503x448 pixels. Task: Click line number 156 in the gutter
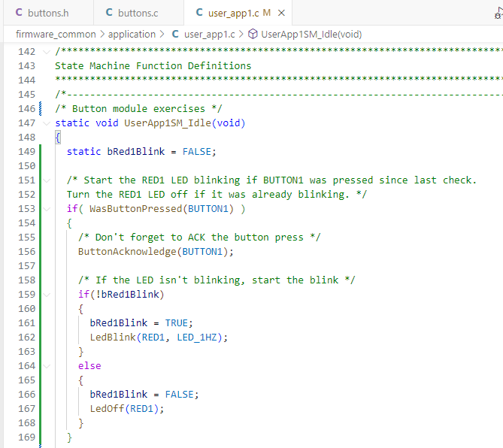(x=26, y=251)
